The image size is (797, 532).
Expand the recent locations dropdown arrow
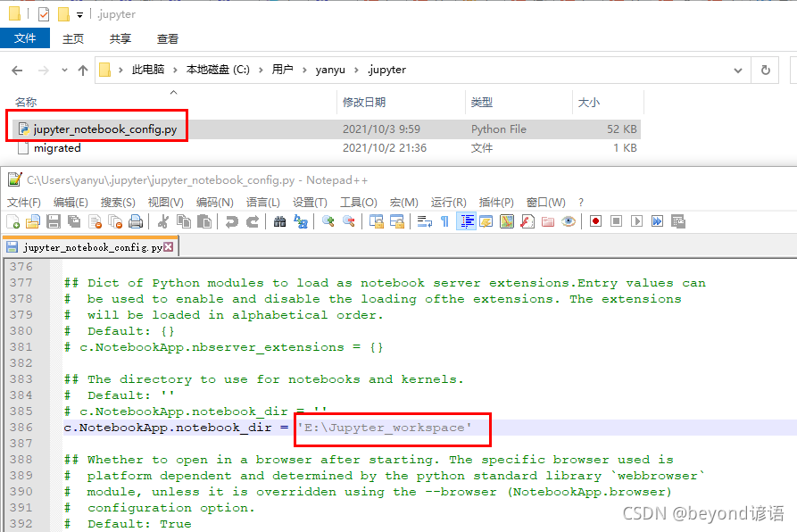pyautogui.click(x=64, y=71)
